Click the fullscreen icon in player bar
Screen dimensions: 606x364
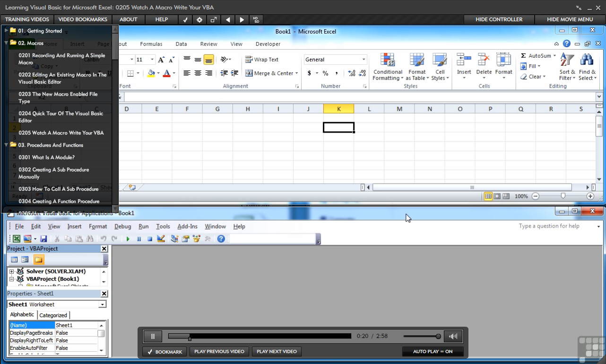tap(214, 19)
